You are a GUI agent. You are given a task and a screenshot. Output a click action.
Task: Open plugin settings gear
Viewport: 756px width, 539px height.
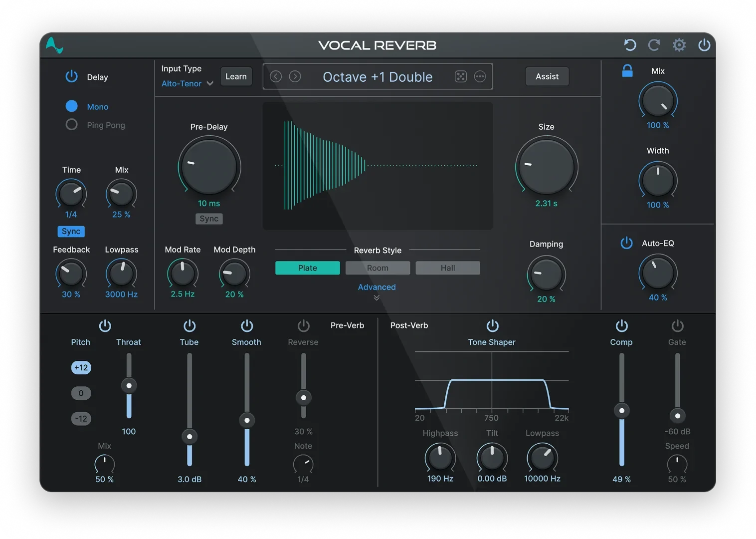click(679, 45)
